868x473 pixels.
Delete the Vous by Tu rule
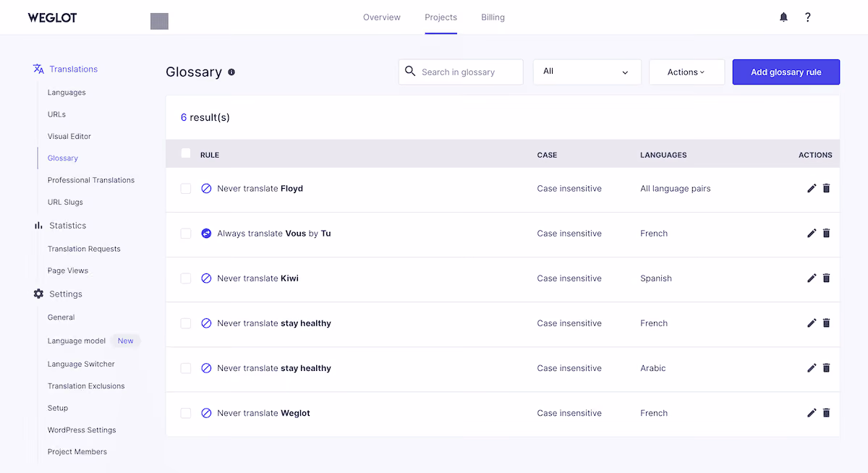click(x=827, y=234)
